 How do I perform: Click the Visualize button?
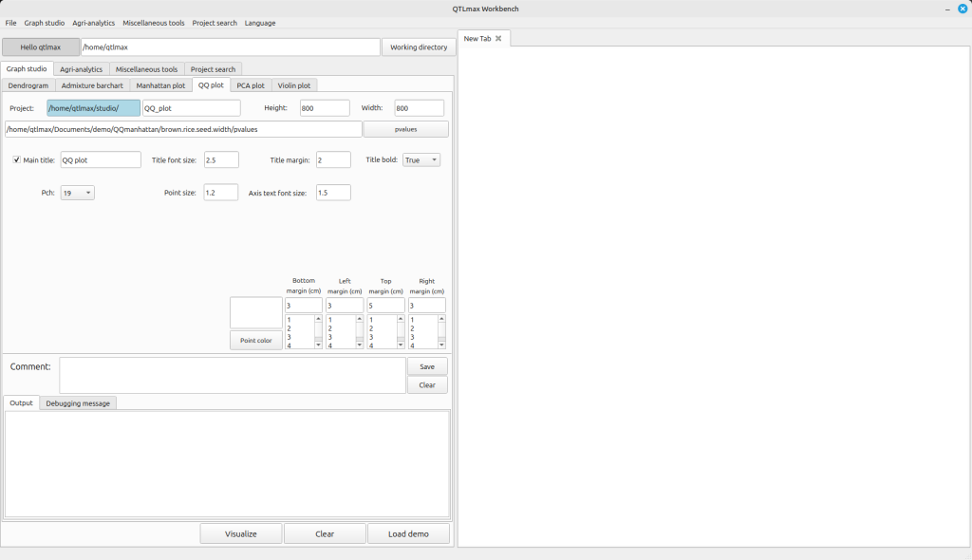[241, 533]
